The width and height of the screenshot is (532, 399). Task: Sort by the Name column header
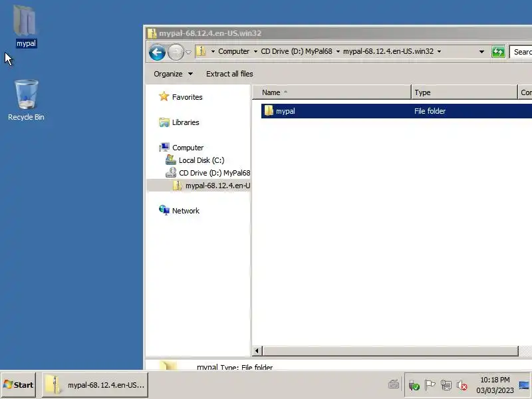332,92
